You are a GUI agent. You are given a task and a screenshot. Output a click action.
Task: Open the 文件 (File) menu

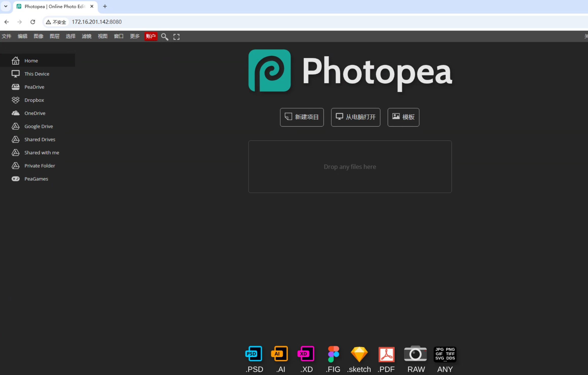[x=7, y=36]
